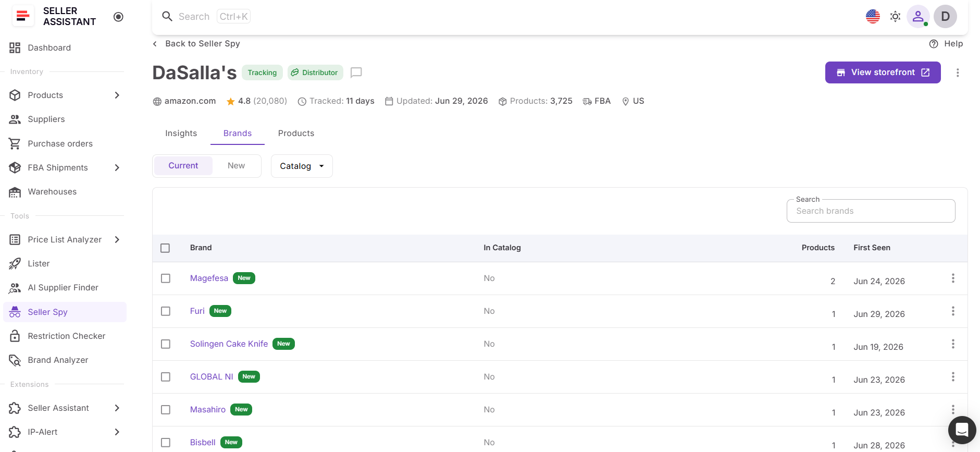Click the IP-Alert extension puzzle icon
The height and width of the screenshot is (452, 980).
click(15, 432)
